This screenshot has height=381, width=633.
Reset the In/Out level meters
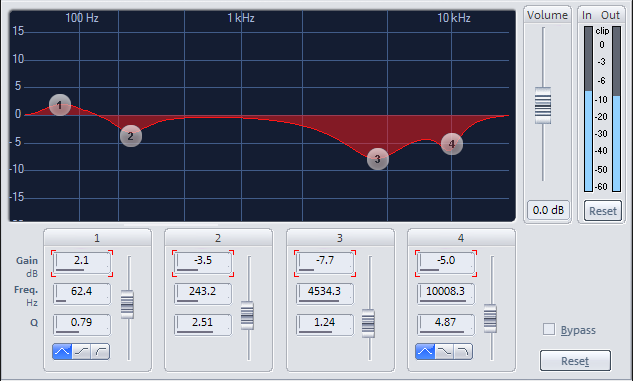click(x=603, y=211)
